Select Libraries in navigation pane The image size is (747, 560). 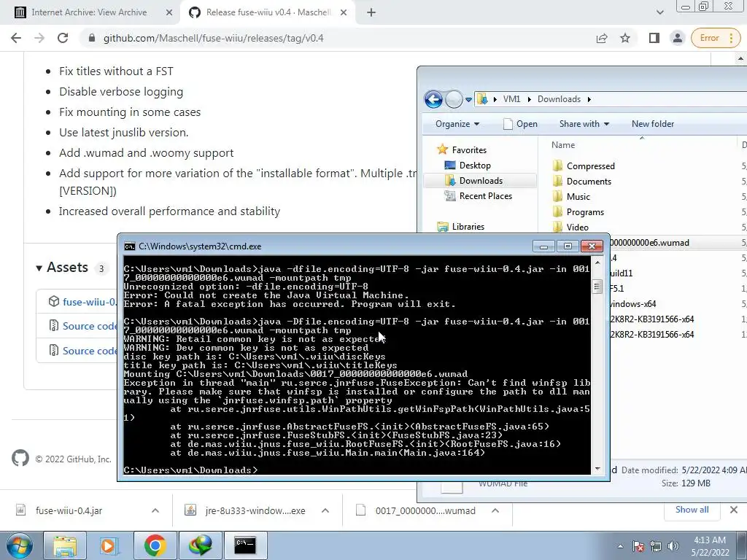pyautogui.click(x=468, y=227)
